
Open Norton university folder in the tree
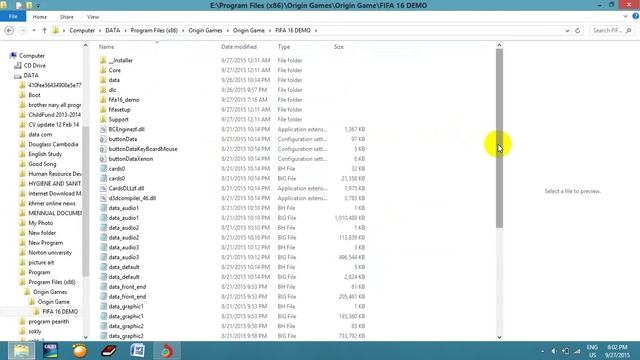(50, 253)
